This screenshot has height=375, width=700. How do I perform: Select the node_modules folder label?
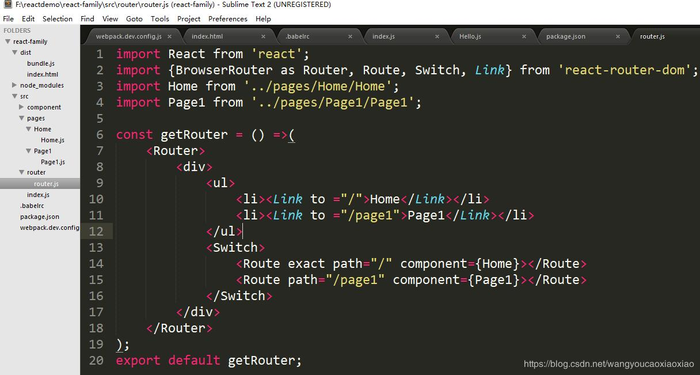tap(42, 85)
